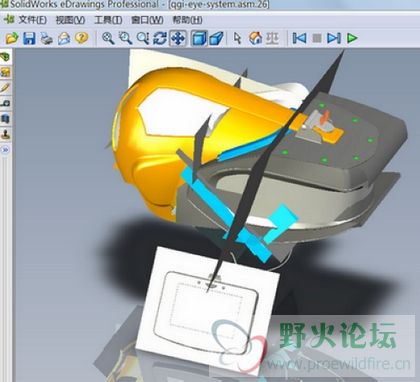The image size is (420, 382).
Task: Open help with the yellow question mark
Action: click(81, 38)
